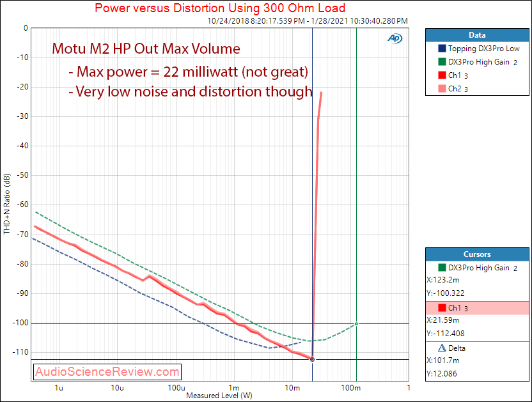Click the Motu M2 HP Out Max Volume annotation
532x402 pixels.
(146, 49)
